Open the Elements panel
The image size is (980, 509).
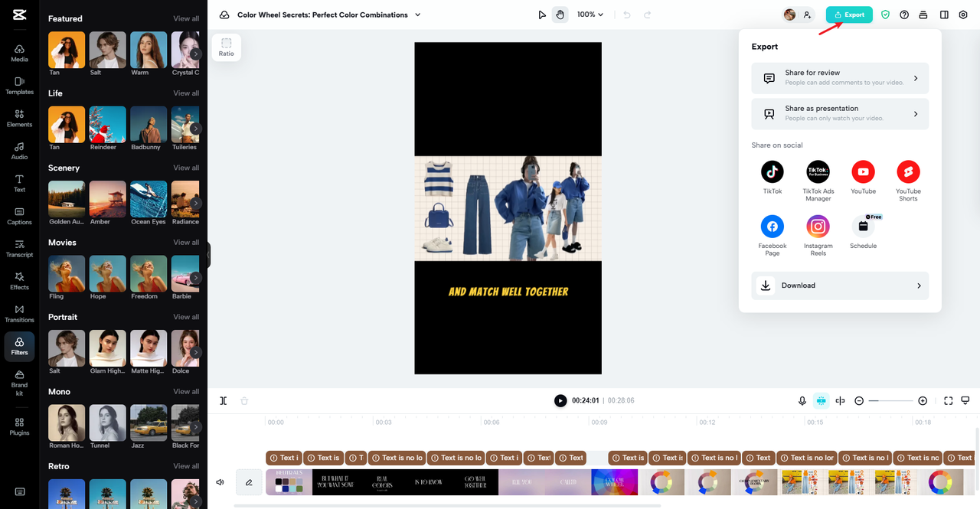19,118
